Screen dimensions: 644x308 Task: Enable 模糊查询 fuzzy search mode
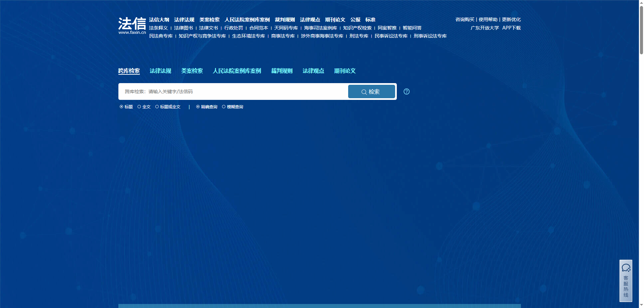(224, 107)
